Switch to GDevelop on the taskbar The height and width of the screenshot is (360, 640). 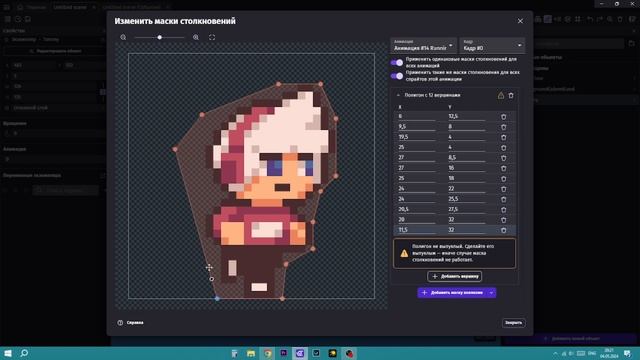point(300,353)
